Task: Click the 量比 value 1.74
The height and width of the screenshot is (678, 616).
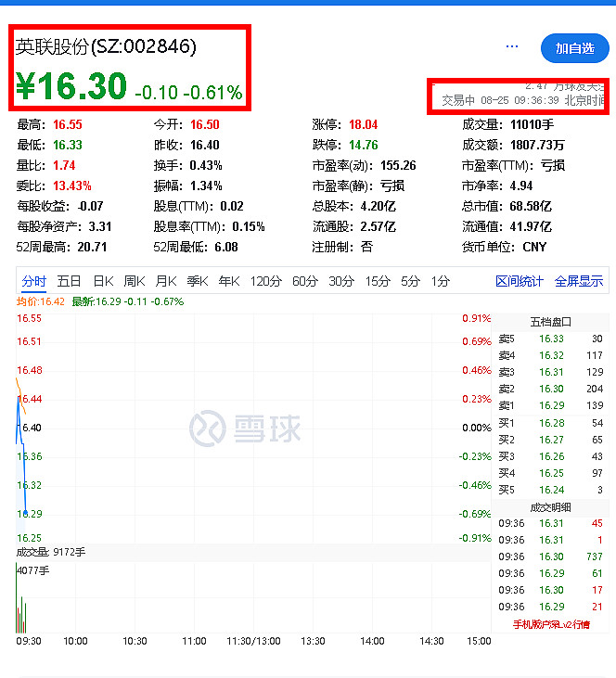Action: tap(64, 165)
